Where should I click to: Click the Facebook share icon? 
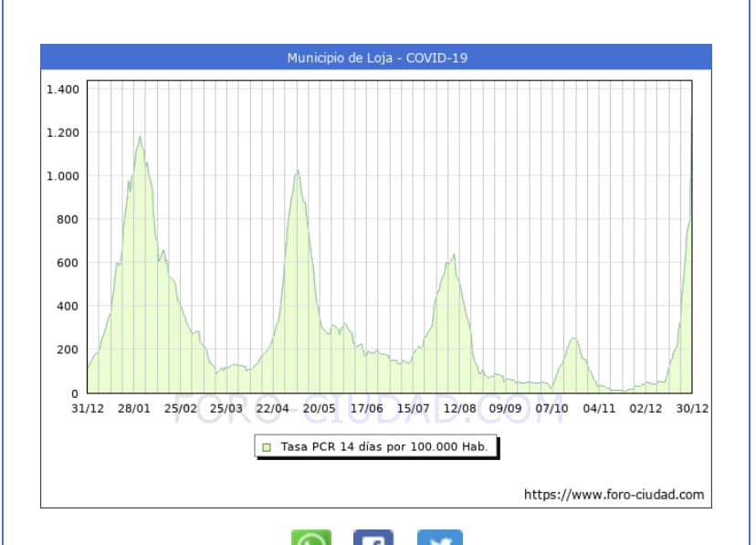point(373,537)
